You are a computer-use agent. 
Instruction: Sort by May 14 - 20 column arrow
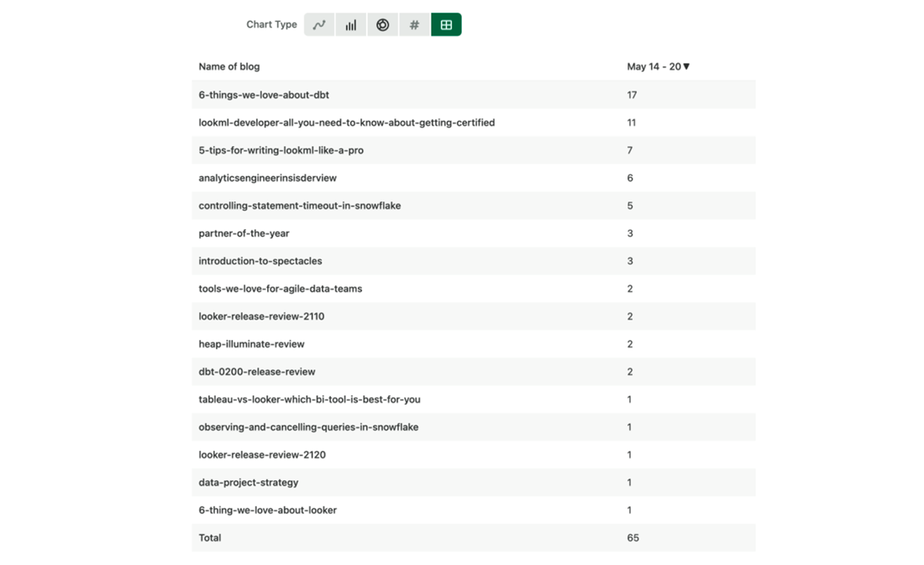(x=686, y=66)
